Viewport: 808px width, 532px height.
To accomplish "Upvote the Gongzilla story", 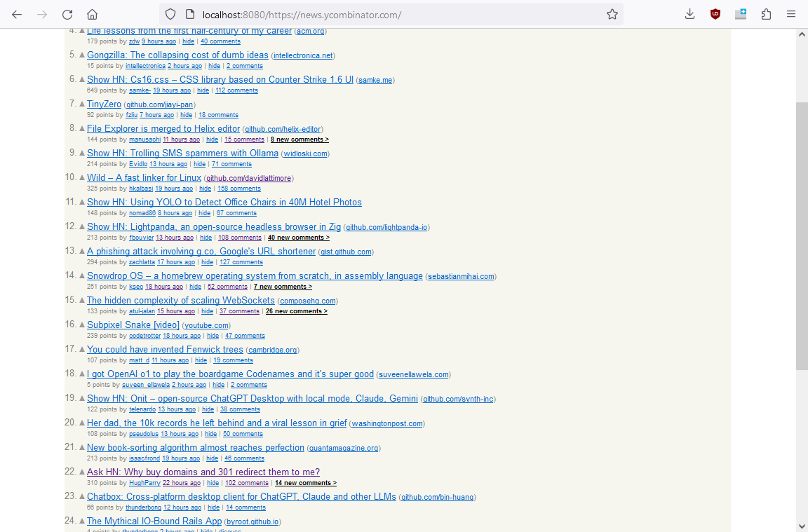I will pos(81,55).
